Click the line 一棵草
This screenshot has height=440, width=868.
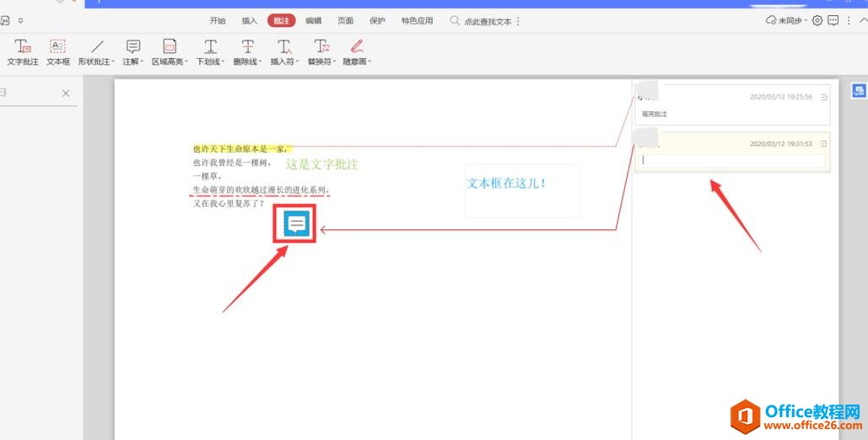coord(207,176)
